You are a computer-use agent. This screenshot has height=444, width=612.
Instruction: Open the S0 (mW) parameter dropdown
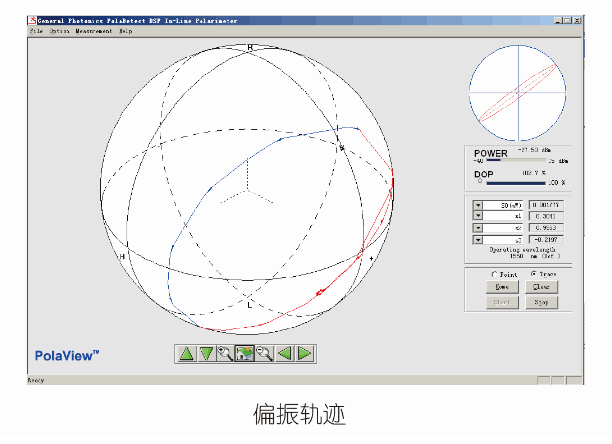477,204
